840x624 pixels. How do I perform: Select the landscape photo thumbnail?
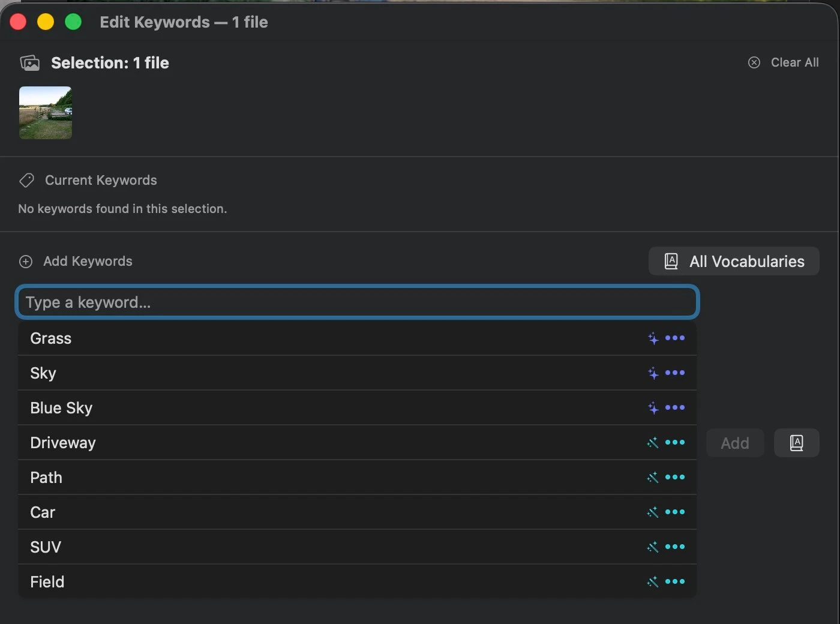coord(46,113)
